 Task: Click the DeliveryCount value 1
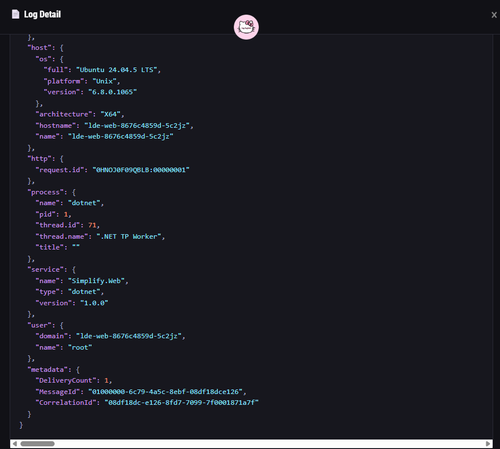(x=106, y=380)
